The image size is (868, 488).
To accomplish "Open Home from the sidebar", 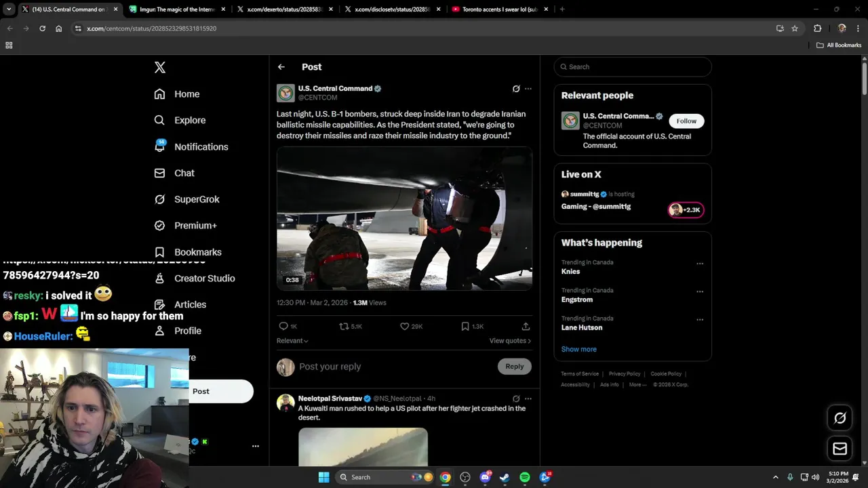I will click(x=177, y=94).
